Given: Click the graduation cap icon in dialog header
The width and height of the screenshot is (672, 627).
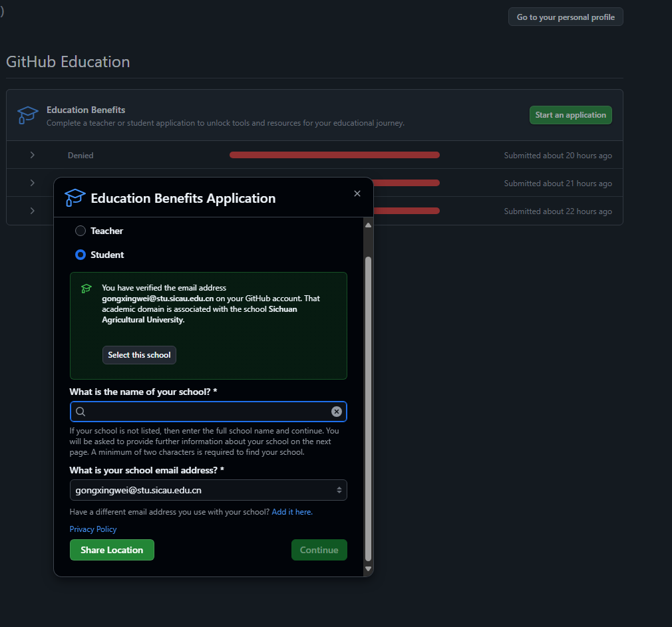Looking at the screenshot, I should coord(75,198).
